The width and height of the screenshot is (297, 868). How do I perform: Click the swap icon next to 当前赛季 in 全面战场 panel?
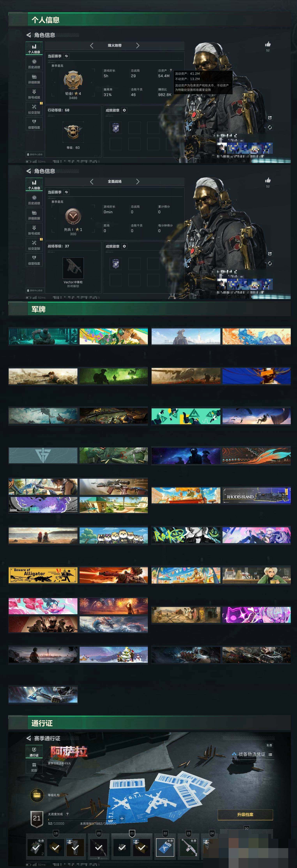[66, 192]
